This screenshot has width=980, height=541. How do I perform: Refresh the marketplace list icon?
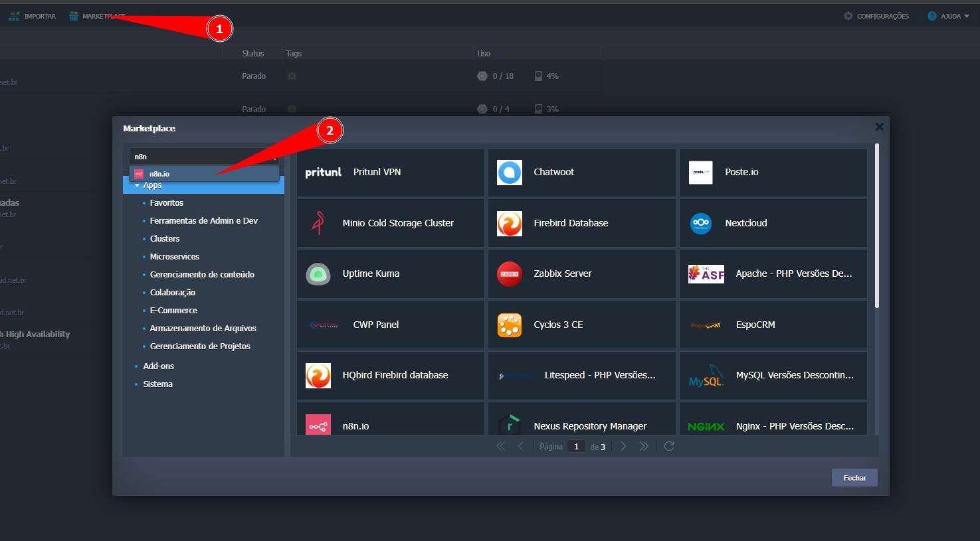click(x=669, y=446)
